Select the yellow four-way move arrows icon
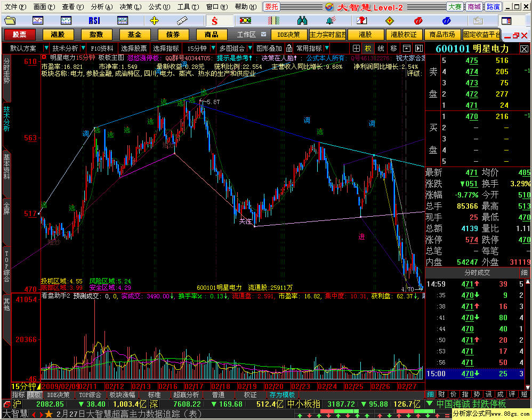The width and height of the screenshot is (532, 420). click(x=154, y=21)
